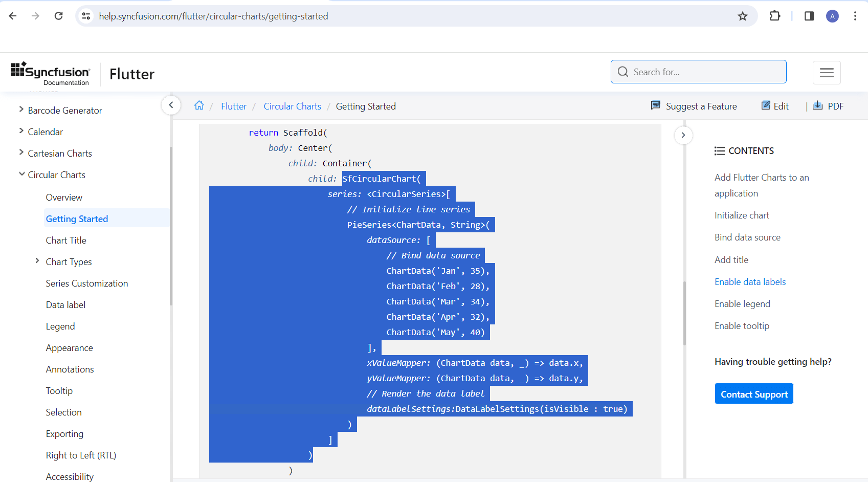868x482 pixels.
Task: Collapse the Circular Charts section
Action: click(22, 174)
